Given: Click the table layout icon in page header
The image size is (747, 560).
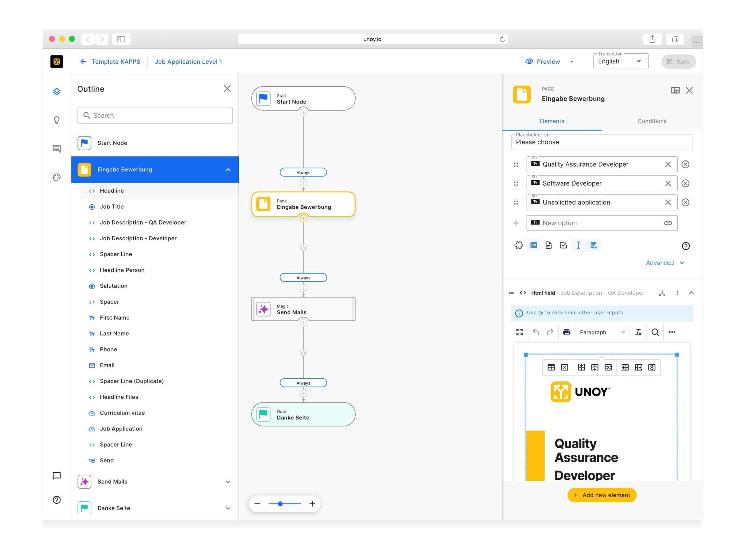Looking at the screenshot, I should coord(675,90).
